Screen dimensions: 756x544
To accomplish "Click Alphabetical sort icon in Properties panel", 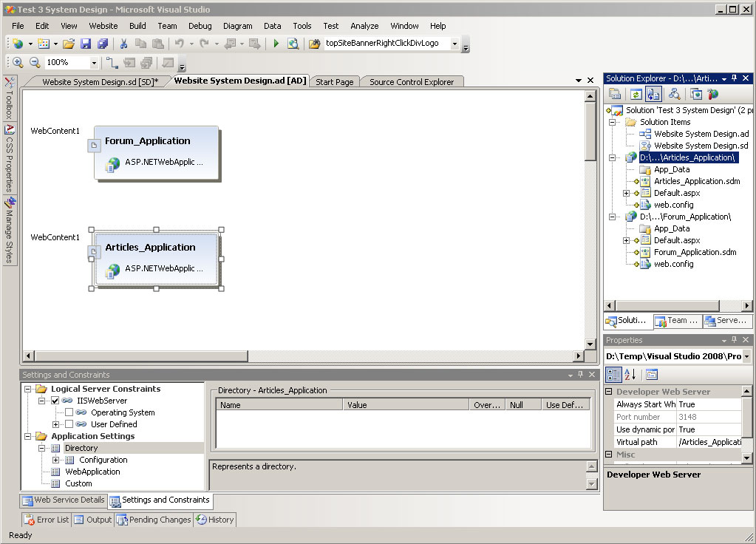I will [630, 374].
